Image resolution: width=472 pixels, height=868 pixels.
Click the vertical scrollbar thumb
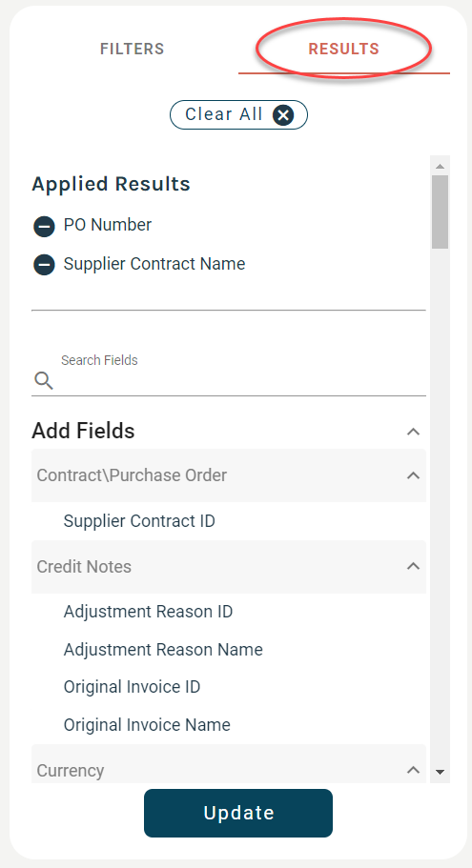[440, 212]
